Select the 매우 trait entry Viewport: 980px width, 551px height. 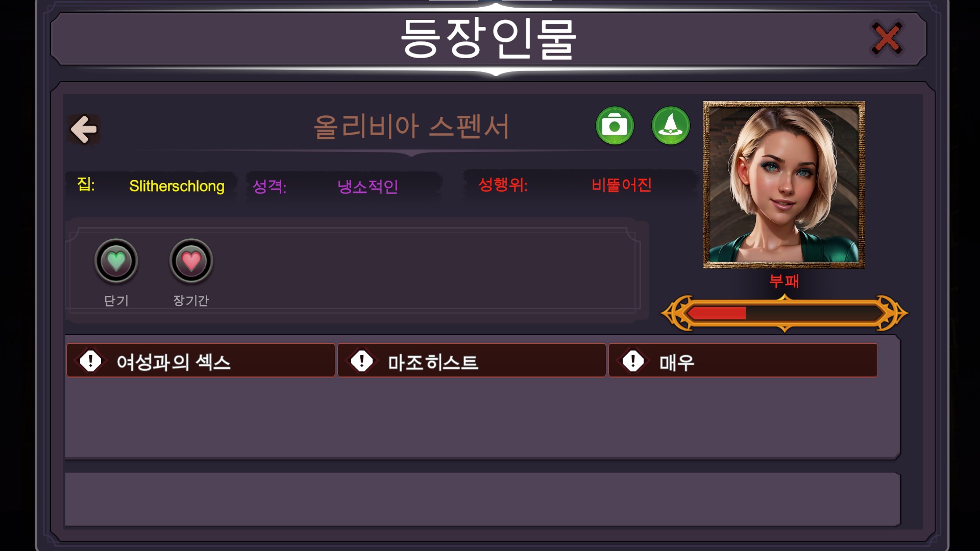click(x=743, y=360)
